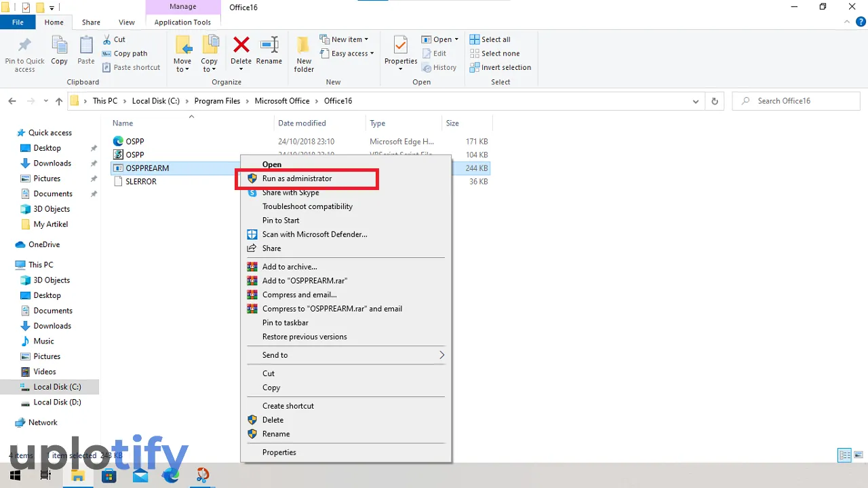Click Copy path in ribbon

pos(125,54)
